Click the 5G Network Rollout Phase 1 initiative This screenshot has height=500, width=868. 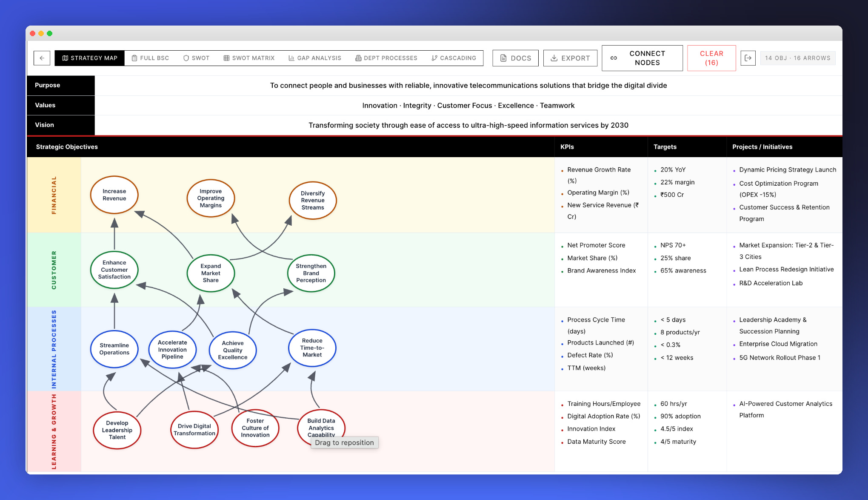pyautogui.click(x=779, y=358)
